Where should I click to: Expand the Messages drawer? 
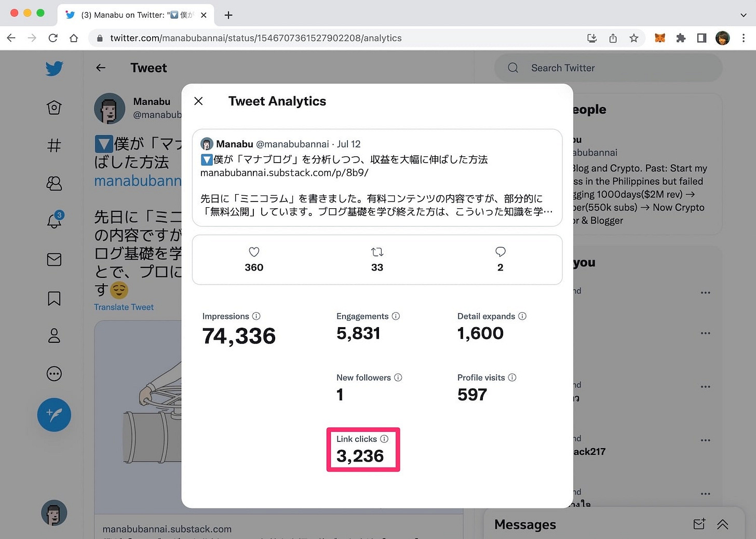723,524
